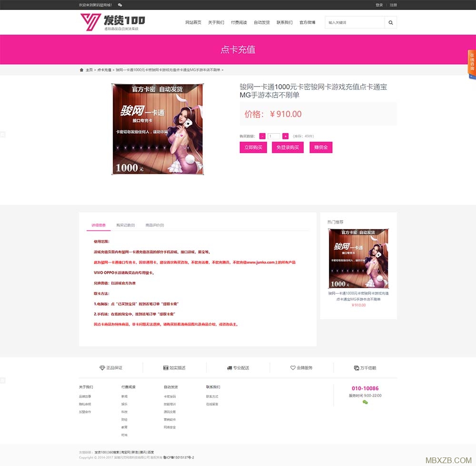This screenshot has width=476, height=466.
Task: Open 品牌故事 footer link
Action: pyautogui.click(x=85, y=397)
